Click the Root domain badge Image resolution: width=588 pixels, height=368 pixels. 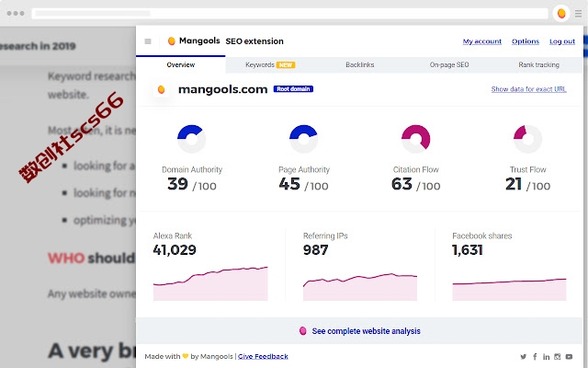[x=293, y=89]
